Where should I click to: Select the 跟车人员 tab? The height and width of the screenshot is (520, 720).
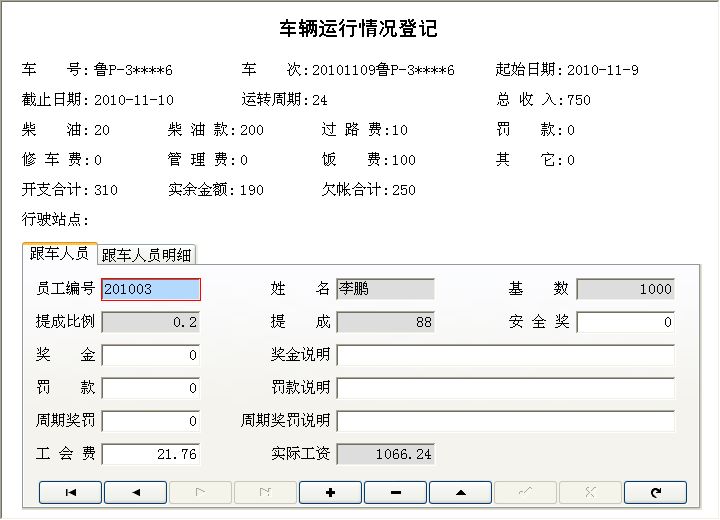[x=59, y=254]
